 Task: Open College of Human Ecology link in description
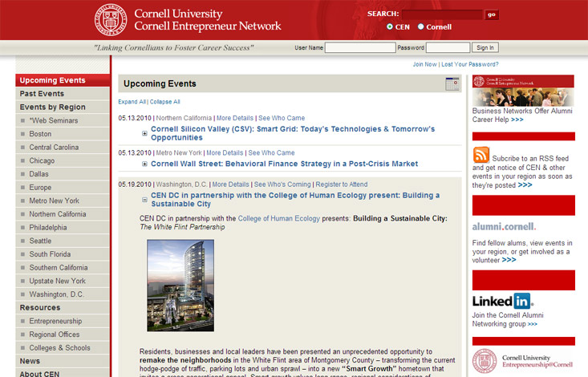click(x=279, y=218)
